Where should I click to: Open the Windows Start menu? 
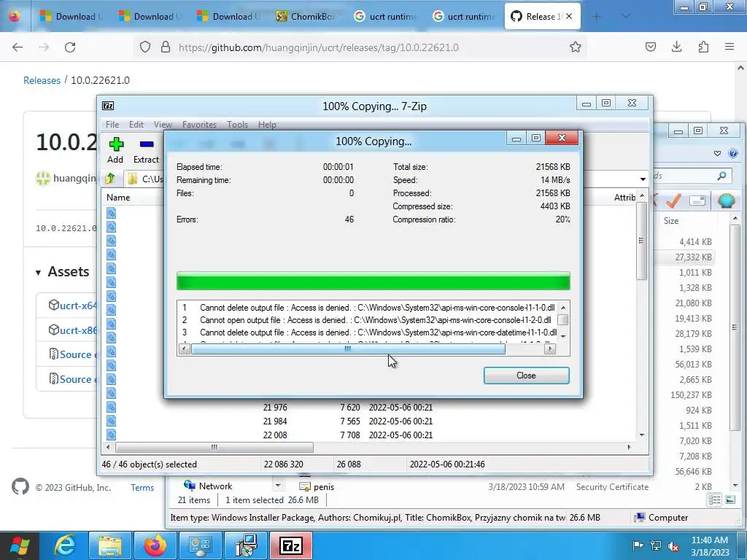[x=20, y=545]
